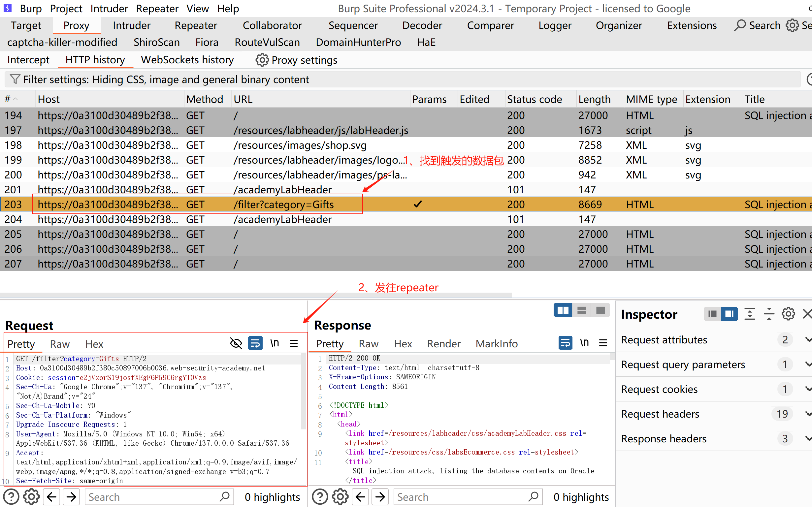Toggle show newline characters in Request
Image resolution: width=812 pixels, height=507 pixels.
[x=275, y=343]
